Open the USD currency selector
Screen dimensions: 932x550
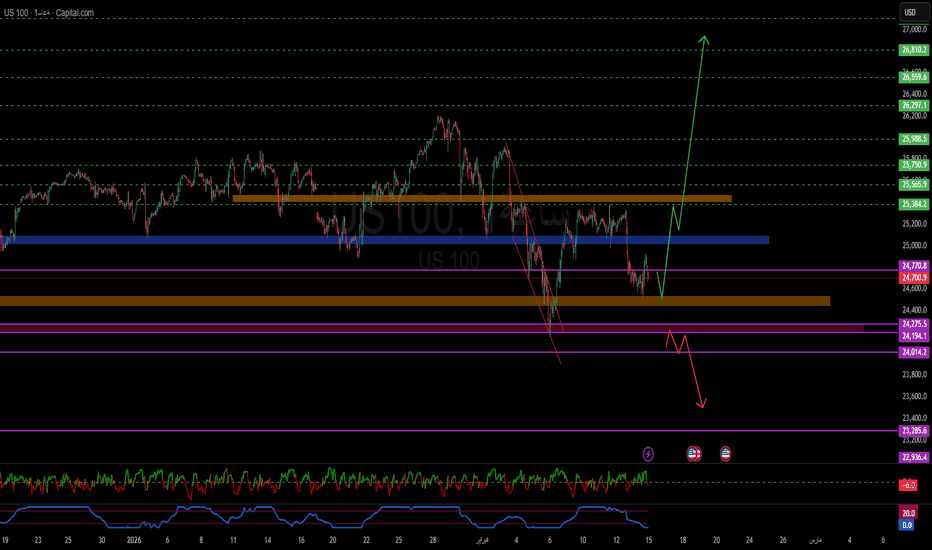[914, 12]
